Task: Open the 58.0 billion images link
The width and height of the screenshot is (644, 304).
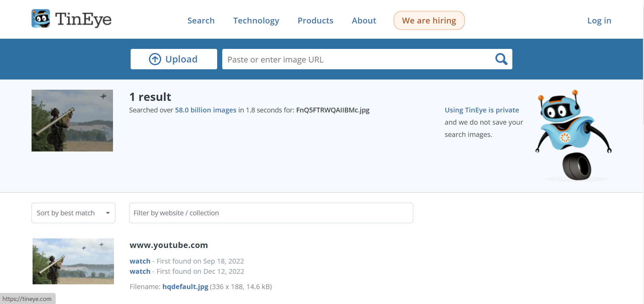Action: coord(205,110)
